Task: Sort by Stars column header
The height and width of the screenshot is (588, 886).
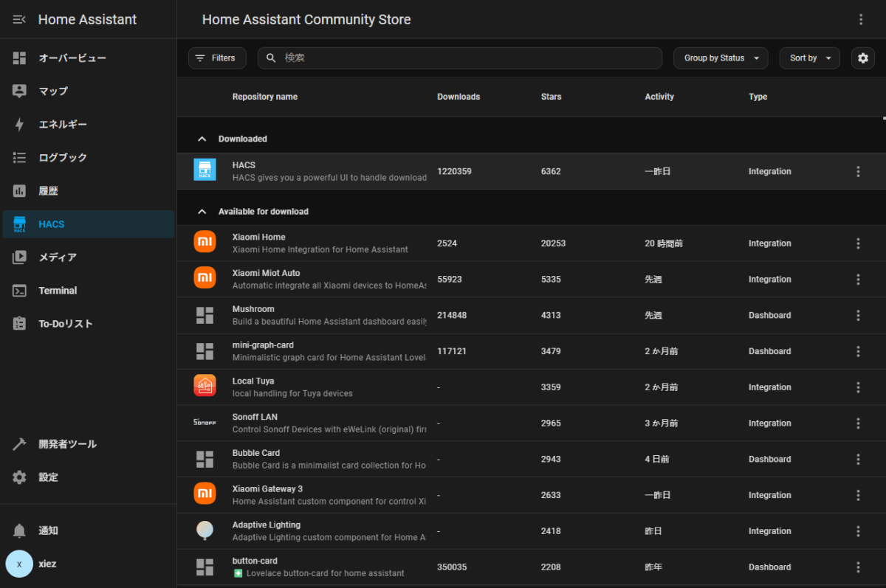Action: (552, 97)
